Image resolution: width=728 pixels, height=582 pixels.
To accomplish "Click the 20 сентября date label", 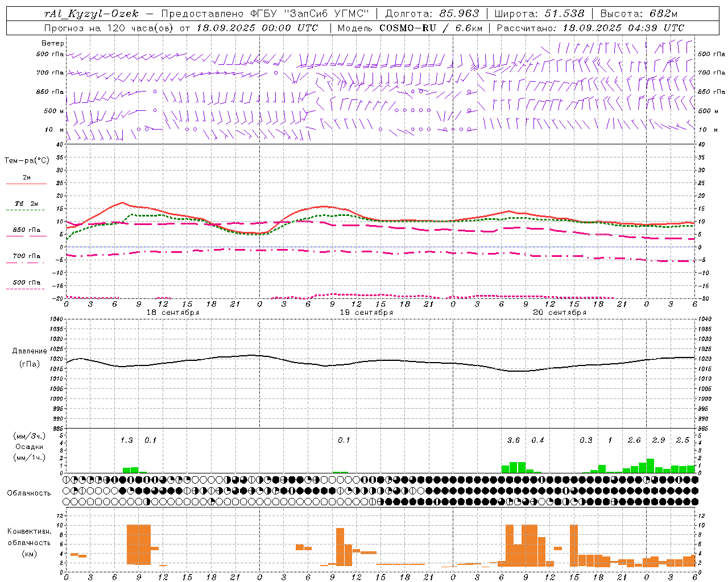I will click(x=560, y=313).
